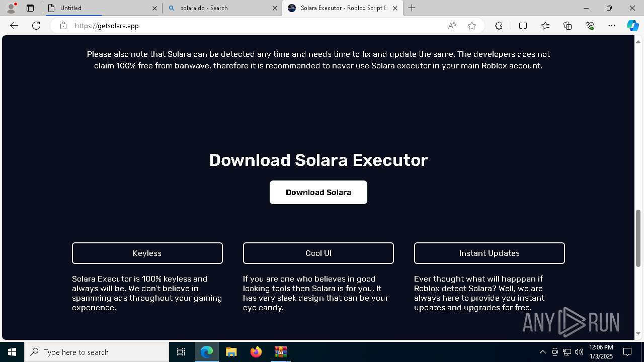Add this page to favorites
The height and width of the screenshot is (362, 644).
pos(472,26)
